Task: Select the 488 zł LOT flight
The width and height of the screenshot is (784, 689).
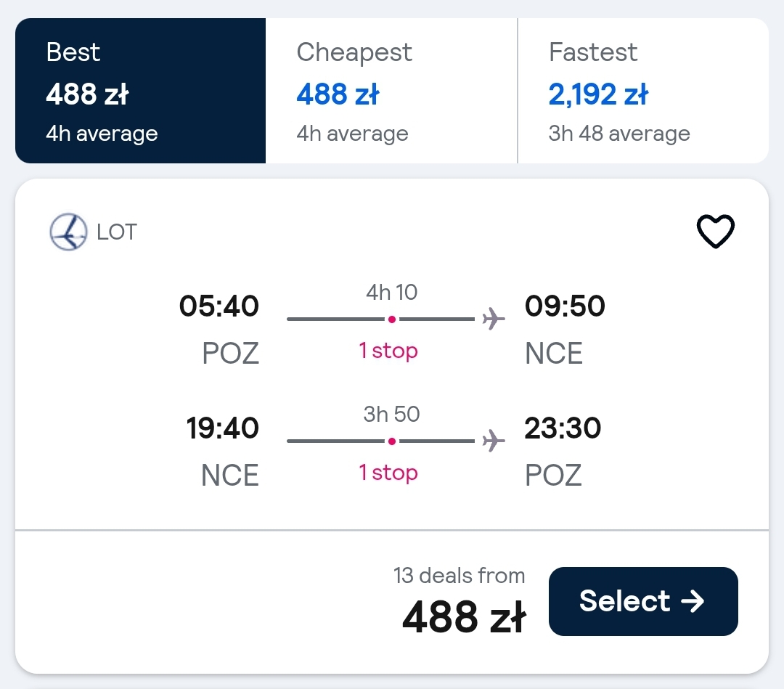Action: [x=643, y=601]
